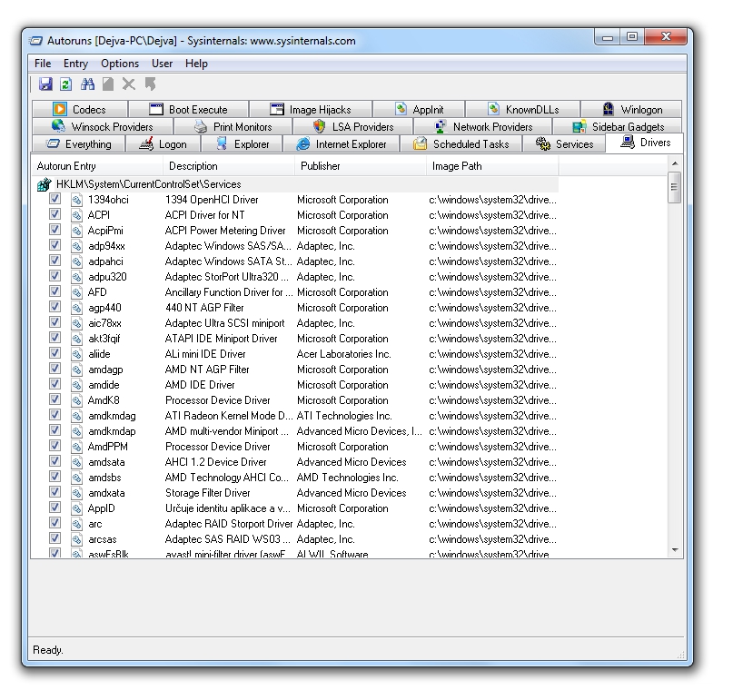Select the HKLM\System\CurrentControlSet\Services row
Screen dimensions: 733x700
tap(295, 184)
